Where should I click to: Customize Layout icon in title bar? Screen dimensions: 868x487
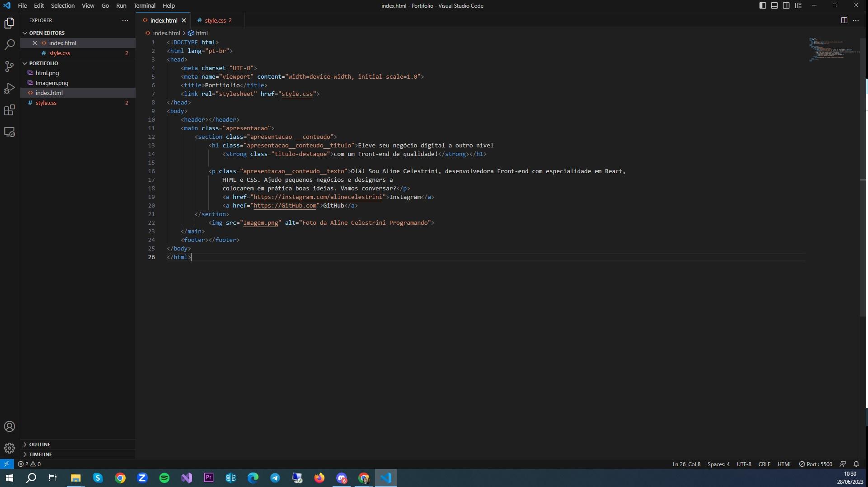point(798,5)
